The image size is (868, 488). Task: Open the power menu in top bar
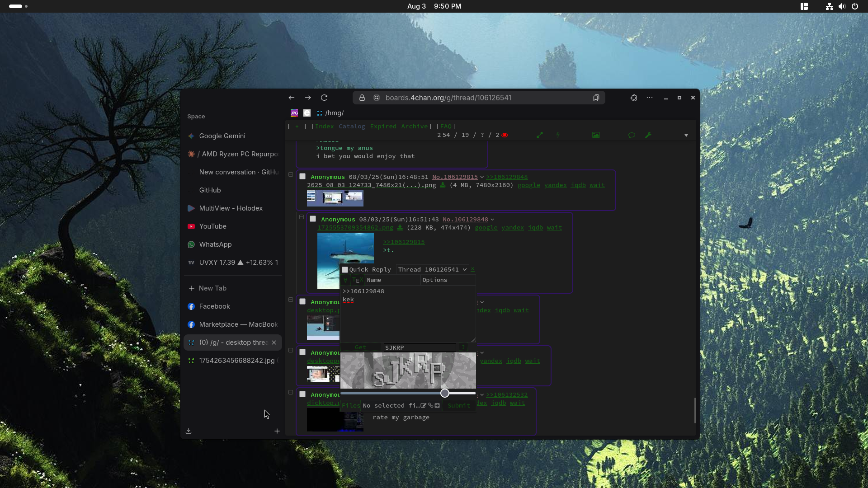pyautogui.click(x=855, y=6)
